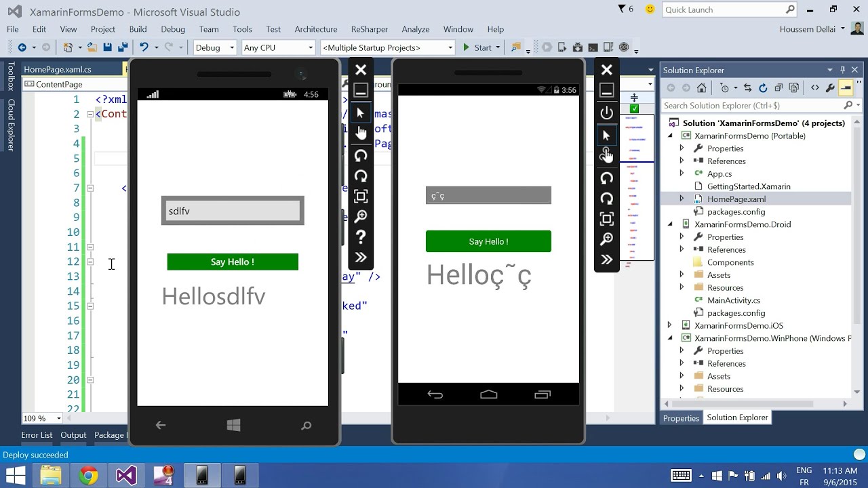Click power button on Android emulator toolbar
The image size is (868, 488).
coord(607,113)
